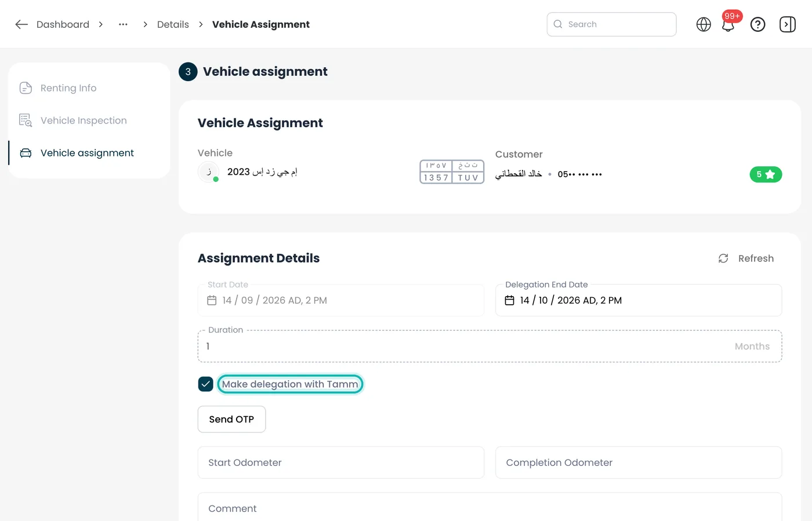Screen dimensions: 812x521
Task: Open the Delegation End Date picker
Action: tap(639, 300)
